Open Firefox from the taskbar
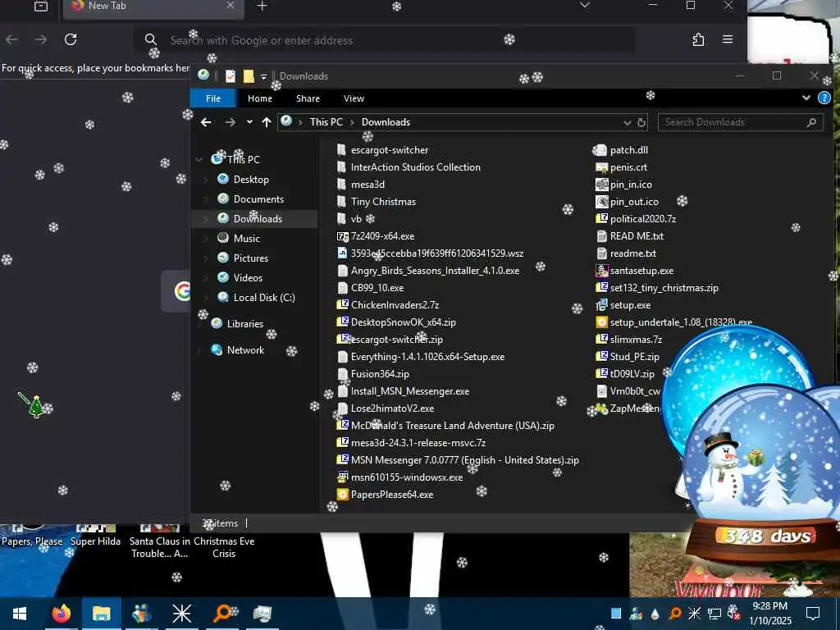 click(61, 614)
